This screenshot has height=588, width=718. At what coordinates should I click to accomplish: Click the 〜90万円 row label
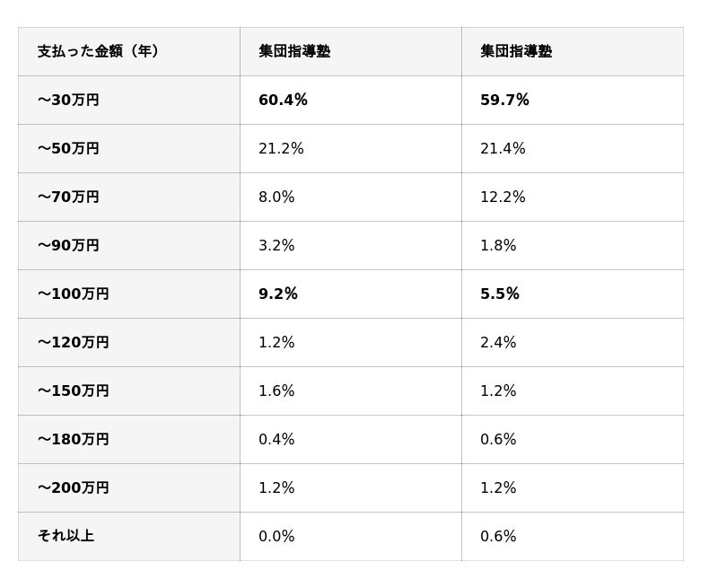click(x=68, y=245)
